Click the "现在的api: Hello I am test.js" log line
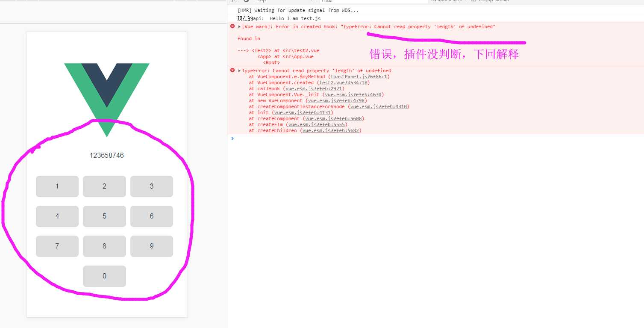 [x=279, y=18]
